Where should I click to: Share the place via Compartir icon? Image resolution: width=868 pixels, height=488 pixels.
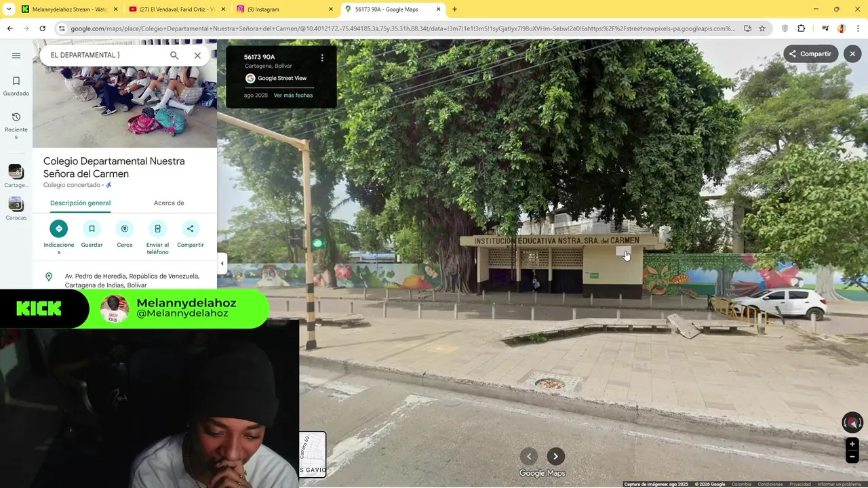coord(191,234)
